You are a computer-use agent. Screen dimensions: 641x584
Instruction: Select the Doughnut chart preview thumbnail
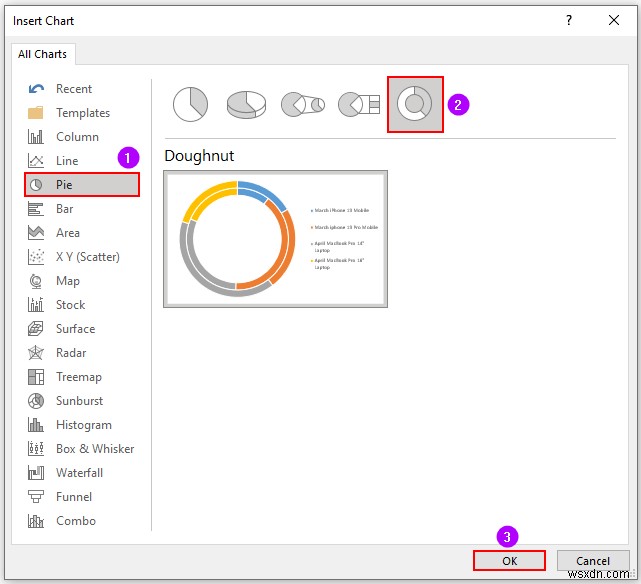click(x=276, y=239)
